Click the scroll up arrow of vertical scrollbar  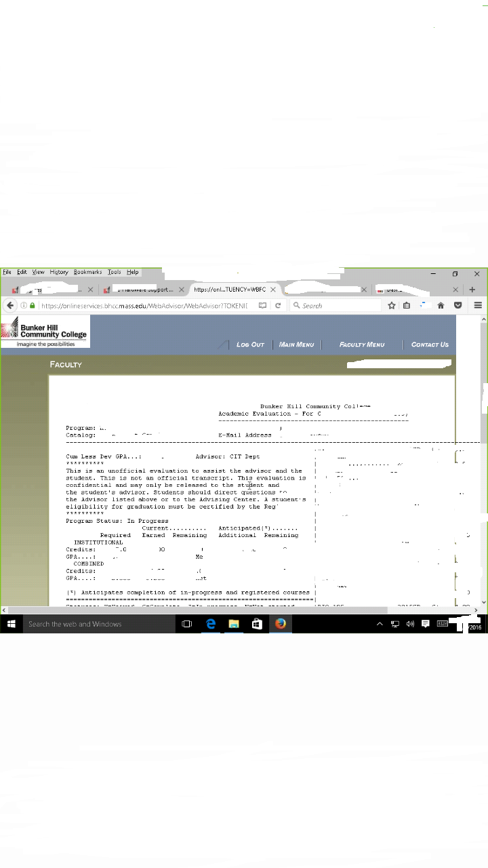[x=483, y=318]
